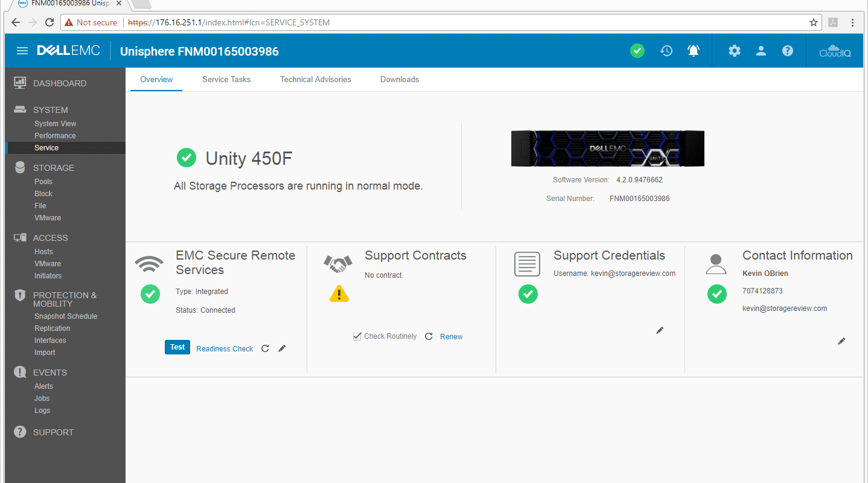Click the Unisphere FNM00165003986 title
Image resolution: width=868 pixels, height=483 pixels.
pyautogui.click(x=199, y=51)
